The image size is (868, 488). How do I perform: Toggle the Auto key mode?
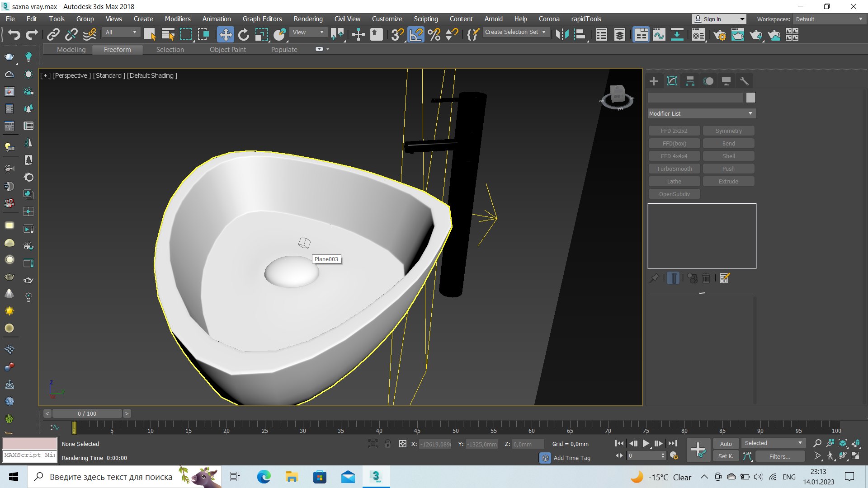point(726,444)
